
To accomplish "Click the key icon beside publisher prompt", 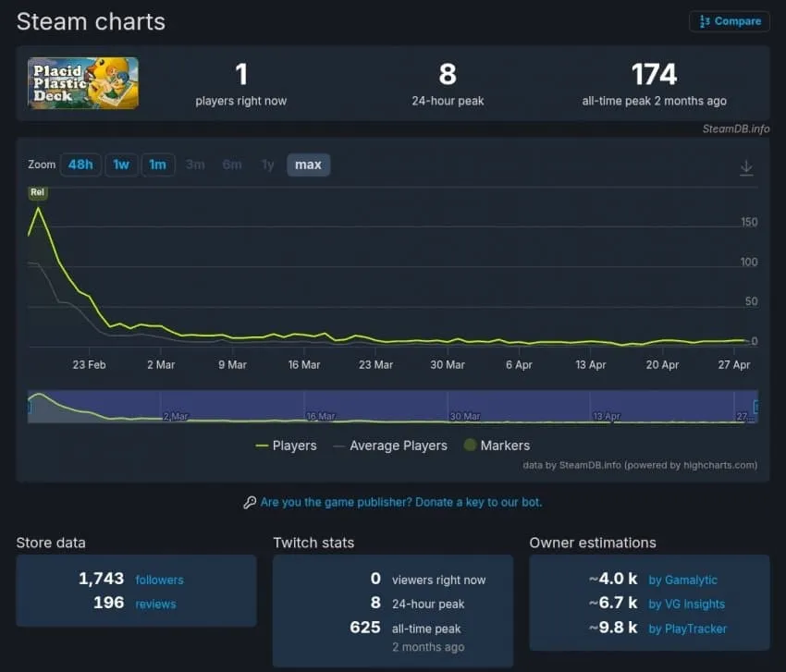I will [x=250, y=502].
